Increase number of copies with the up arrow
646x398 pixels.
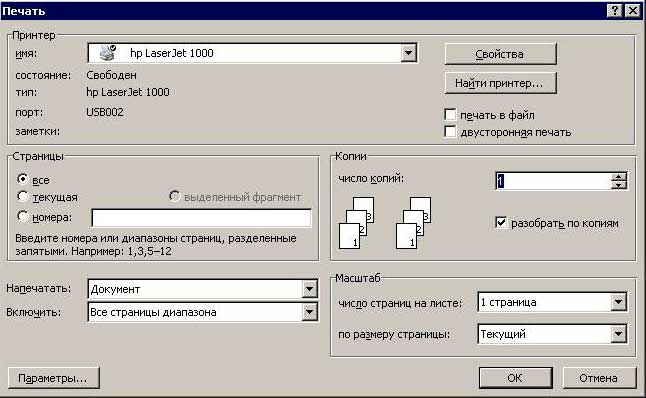618,177
